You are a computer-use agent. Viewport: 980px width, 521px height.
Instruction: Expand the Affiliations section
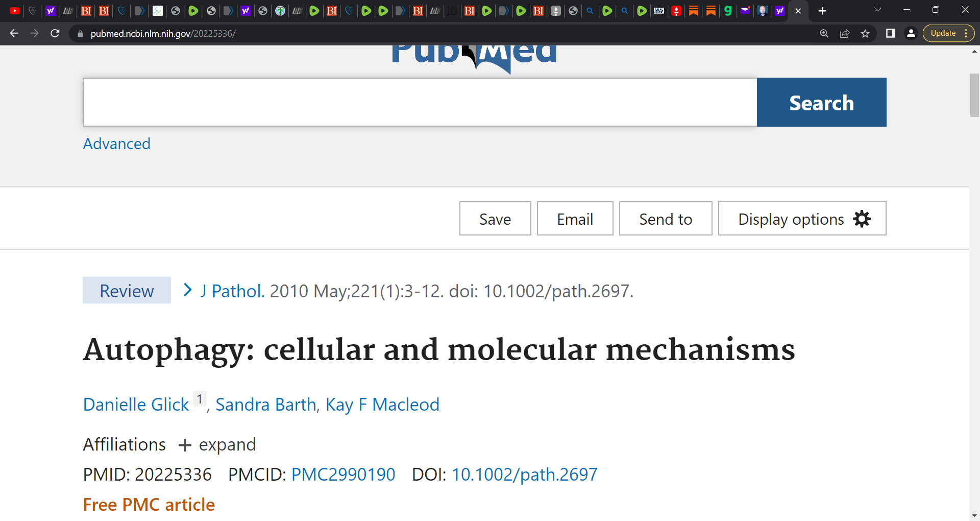tap(216, 444)
